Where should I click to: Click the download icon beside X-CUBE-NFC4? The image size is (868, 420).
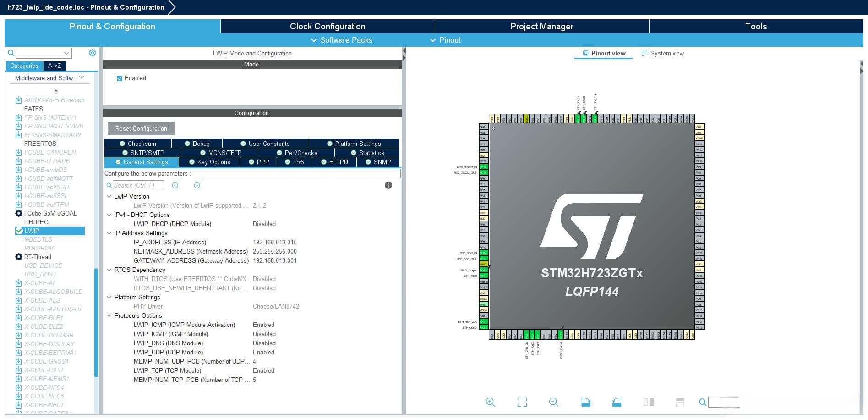click(19, 387)
